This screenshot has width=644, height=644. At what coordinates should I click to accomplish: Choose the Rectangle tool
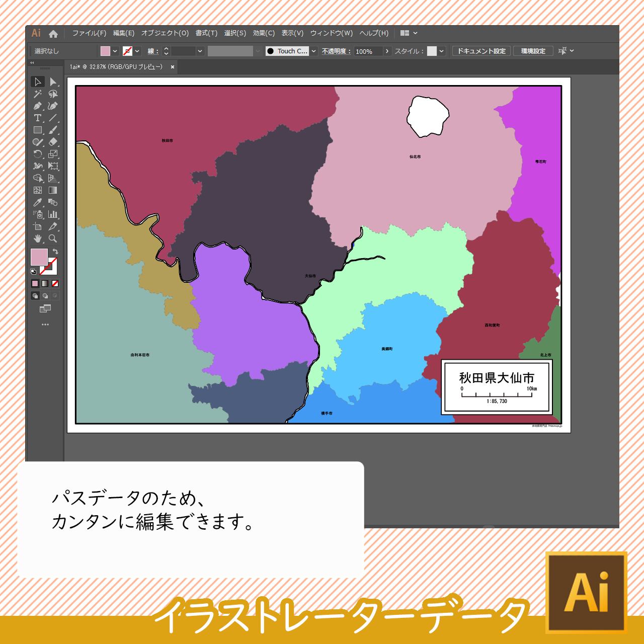[38, 130]
